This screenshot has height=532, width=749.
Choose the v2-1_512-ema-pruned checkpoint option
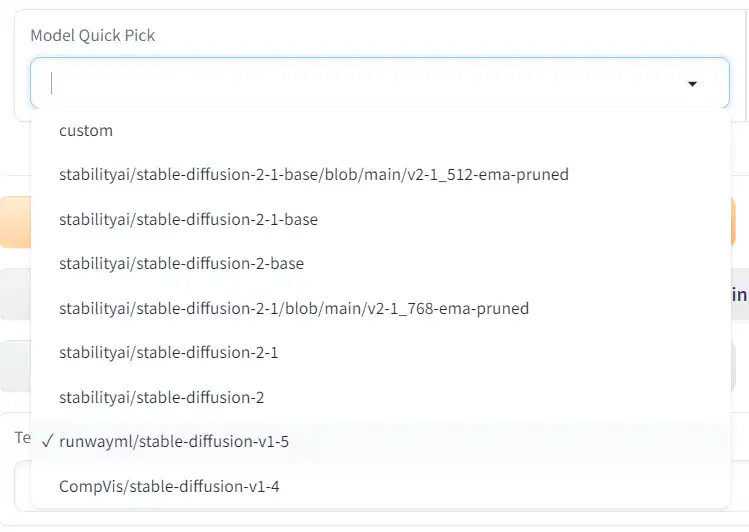[313, 174]
